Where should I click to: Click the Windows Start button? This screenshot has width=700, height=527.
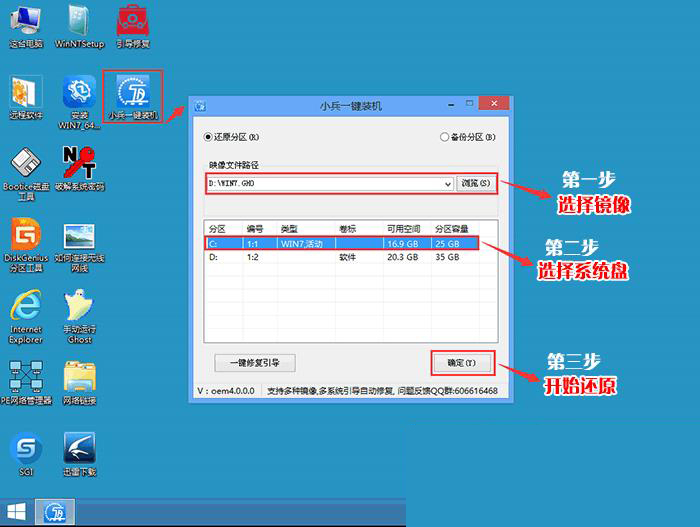(17, 512)
